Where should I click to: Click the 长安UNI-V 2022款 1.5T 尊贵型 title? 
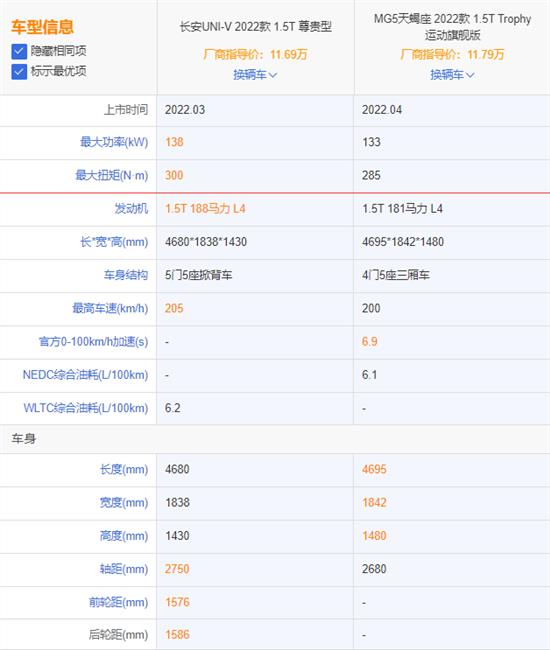point(256,27)
